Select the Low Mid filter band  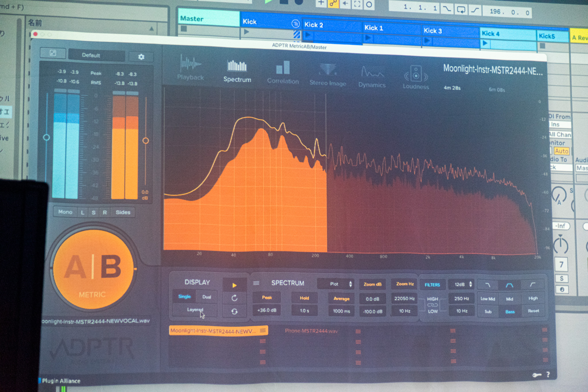(488, 299)
